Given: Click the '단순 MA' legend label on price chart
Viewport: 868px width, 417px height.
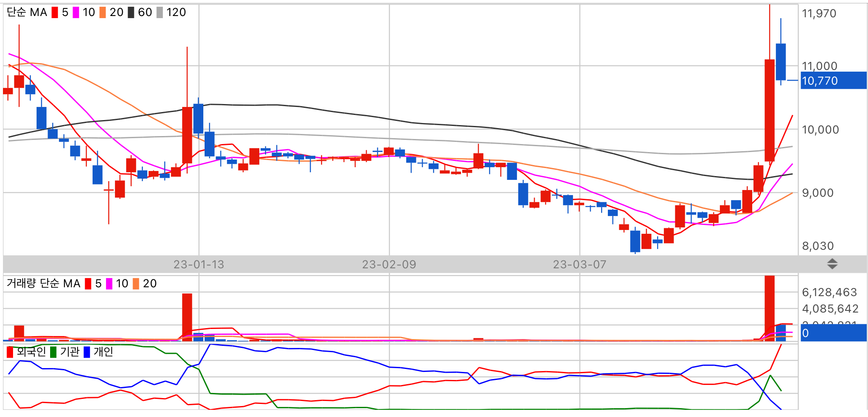Looking at the screenshot, I should click(27, 13).
